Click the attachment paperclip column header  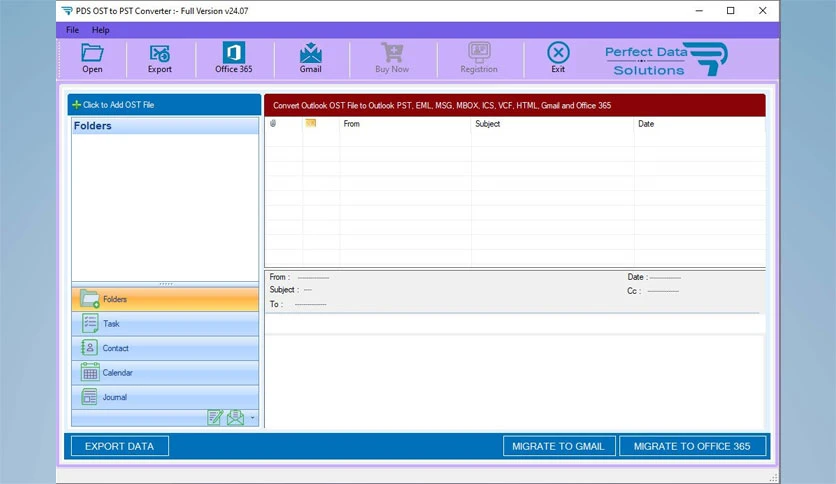273,124
